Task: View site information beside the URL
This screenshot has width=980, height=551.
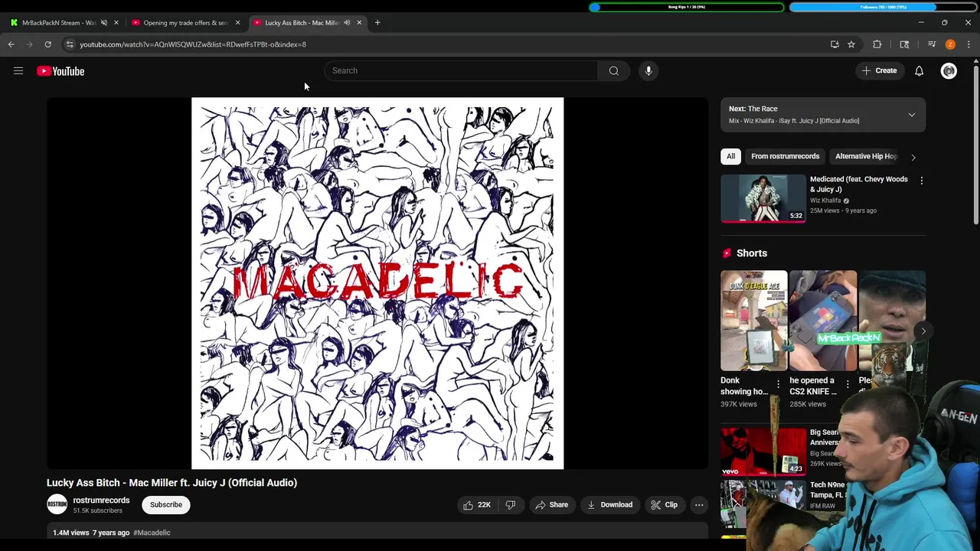Action: tap(70, 44)
